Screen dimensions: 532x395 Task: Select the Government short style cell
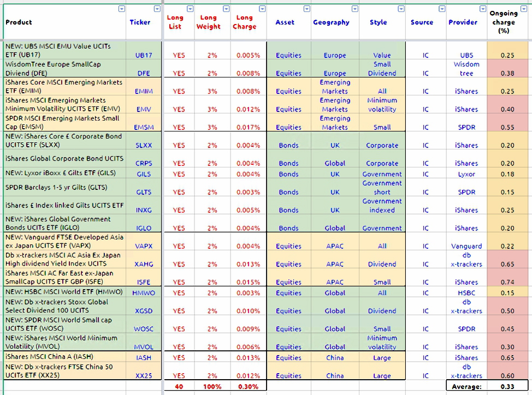click(x=382, y=187)
